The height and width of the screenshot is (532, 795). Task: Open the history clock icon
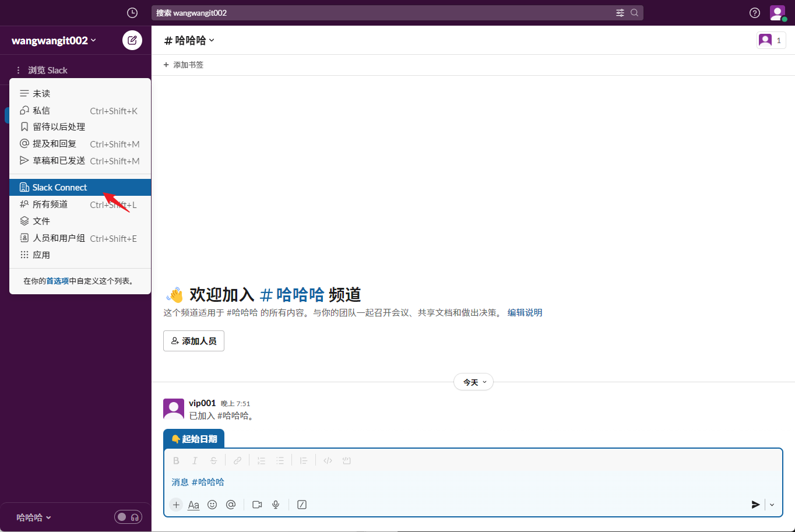pos(132,13)
